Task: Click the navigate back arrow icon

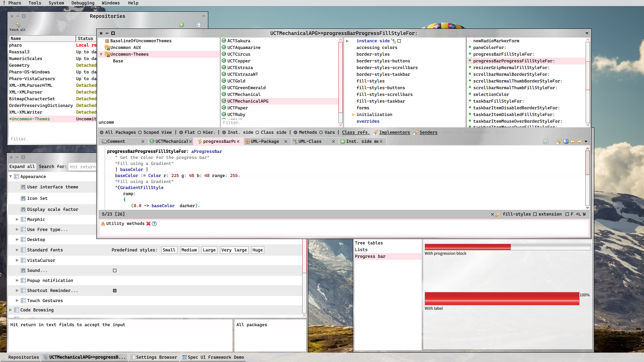Action: [573, 141]
